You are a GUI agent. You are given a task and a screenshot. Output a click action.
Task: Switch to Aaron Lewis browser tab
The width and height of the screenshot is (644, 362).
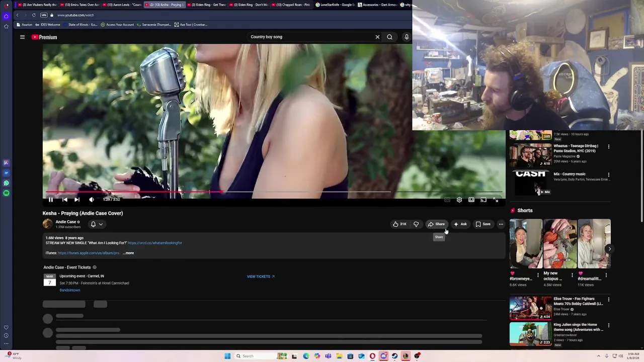122,5
